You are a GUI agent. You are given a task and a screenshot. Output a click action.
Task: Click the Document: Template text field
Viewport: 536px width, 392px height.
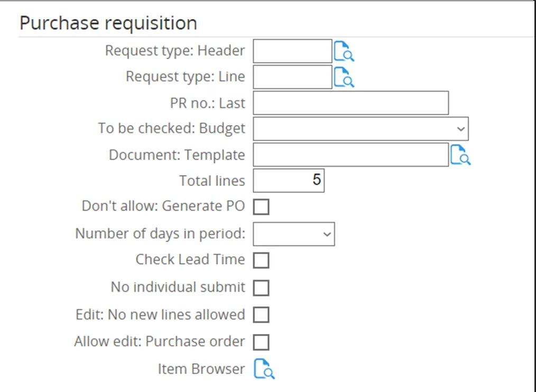point(350,155)
